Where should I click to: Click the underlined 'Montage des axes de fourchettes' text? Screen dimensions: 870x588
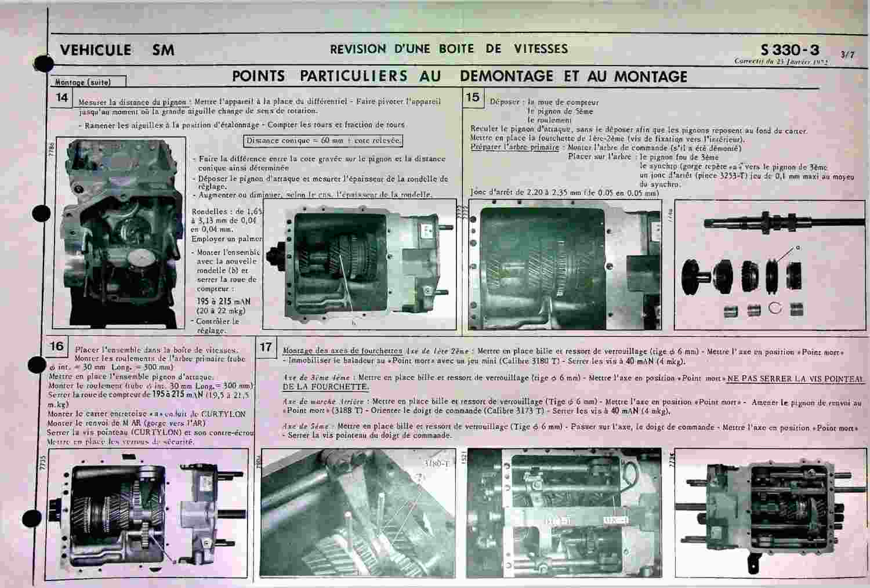click(342, 351)
